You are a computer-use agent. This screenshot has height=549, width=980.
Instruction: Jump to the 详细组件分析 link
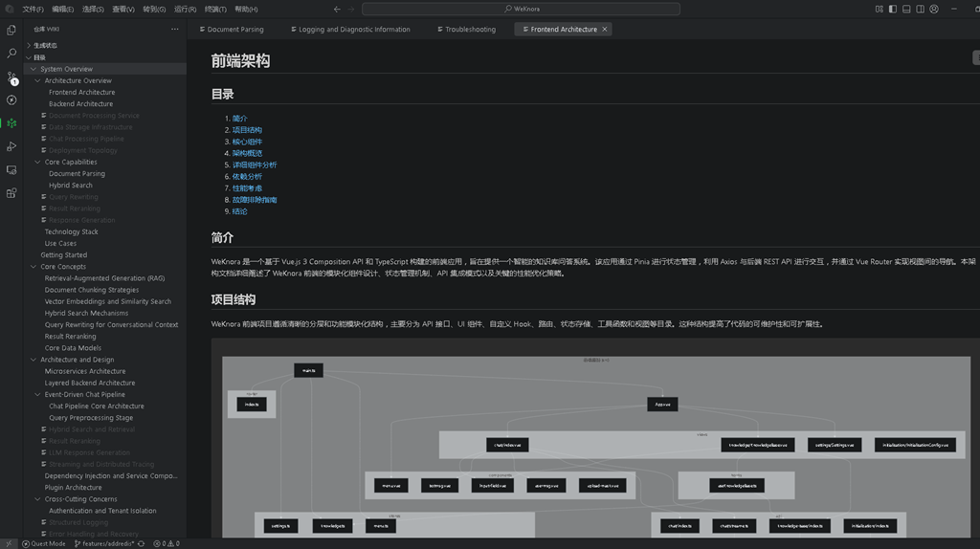[255, 165]
